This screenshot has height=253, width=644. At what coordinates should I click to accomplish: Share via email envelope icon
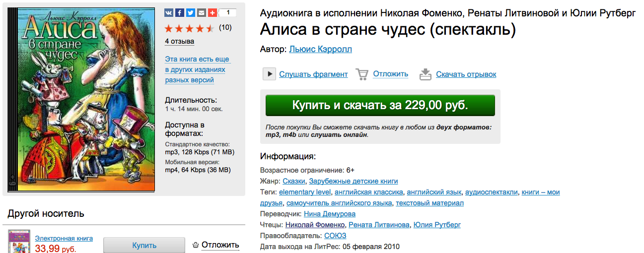click(202, 13)
